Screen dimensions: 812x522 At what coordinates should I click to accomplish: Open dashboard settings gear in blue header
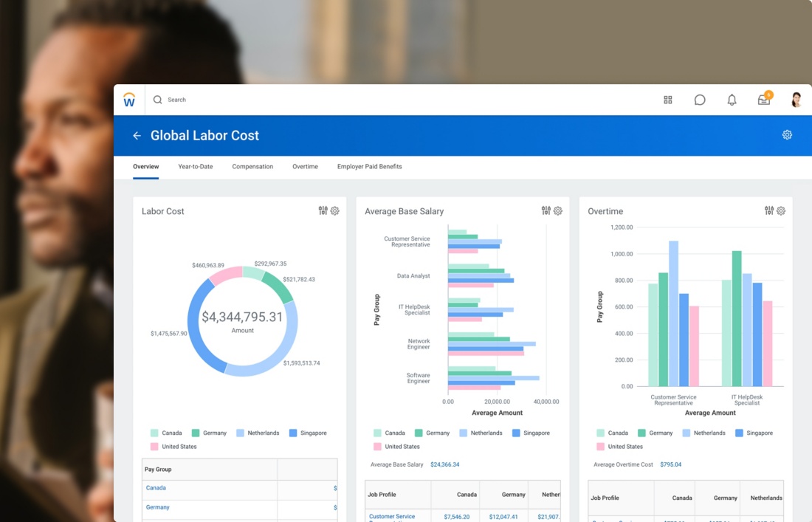pos(787,135)
